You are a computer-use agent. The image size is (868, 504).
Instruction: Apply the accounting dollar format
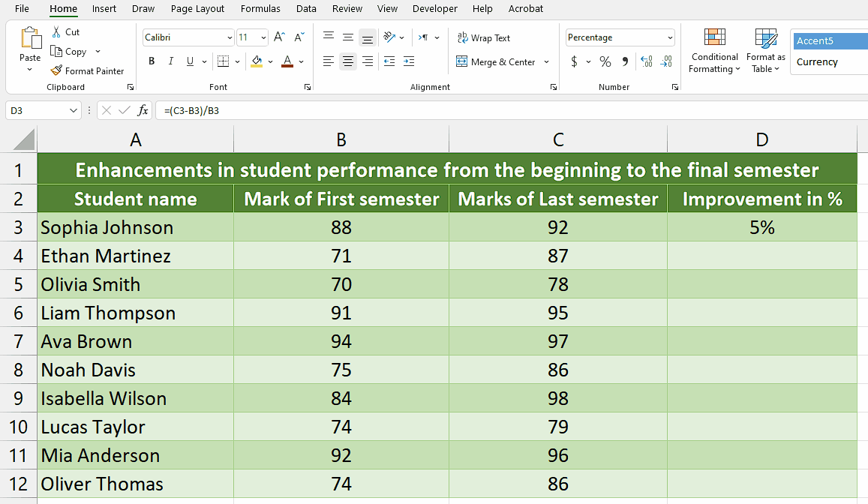[575, 61]
